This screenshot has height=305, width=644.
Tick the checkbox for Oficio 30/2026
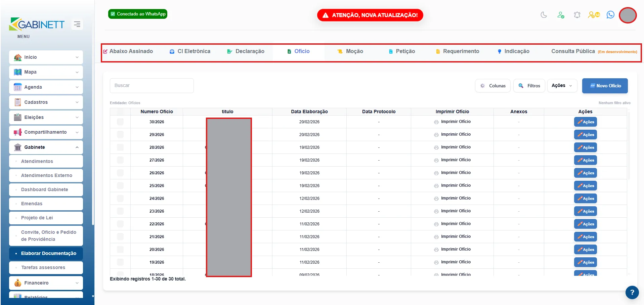pyautogui.click(x=120, y=122)
